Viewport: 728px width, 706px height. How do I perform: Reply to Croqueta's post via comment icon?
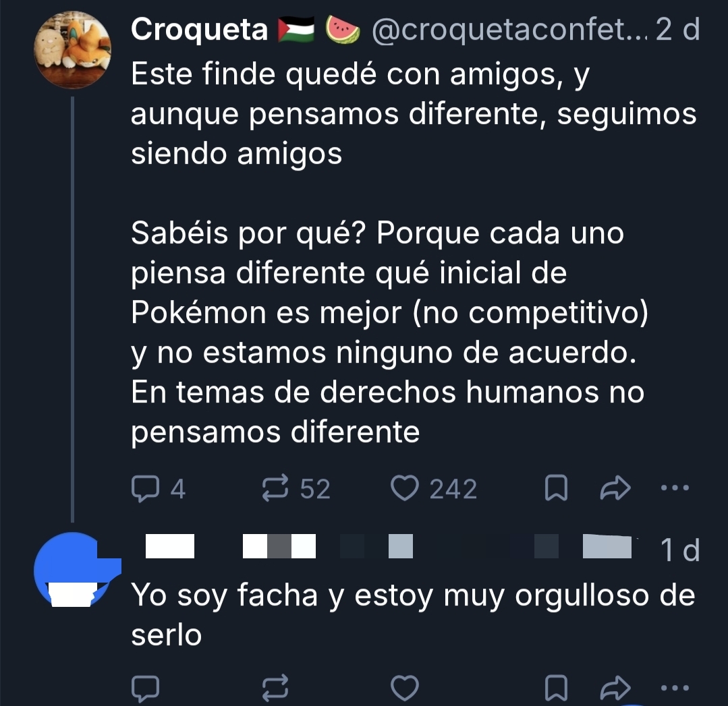click(x=143, y=490)
